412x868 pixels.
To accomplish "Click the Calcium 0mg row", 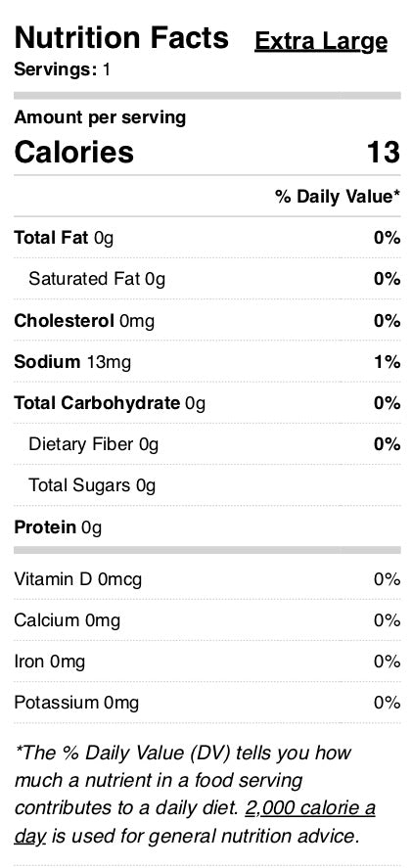I will pos(207,620).
